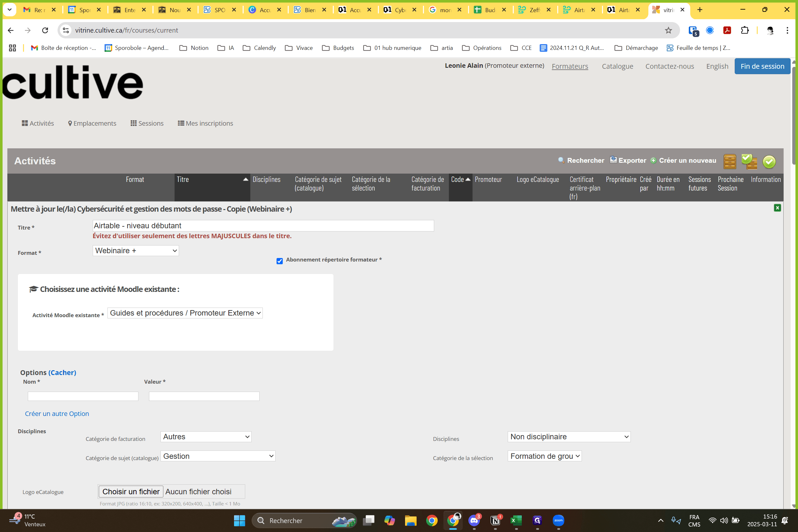Open the Chrome extensions puzzle icon
This screenshot has height=532, width=798.
745,30
